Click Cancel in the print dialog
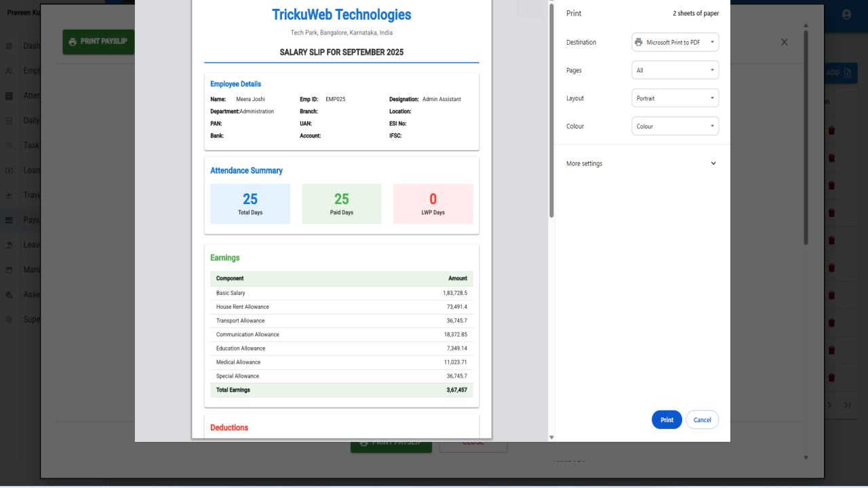868x488 pixels. click(703, 420)
